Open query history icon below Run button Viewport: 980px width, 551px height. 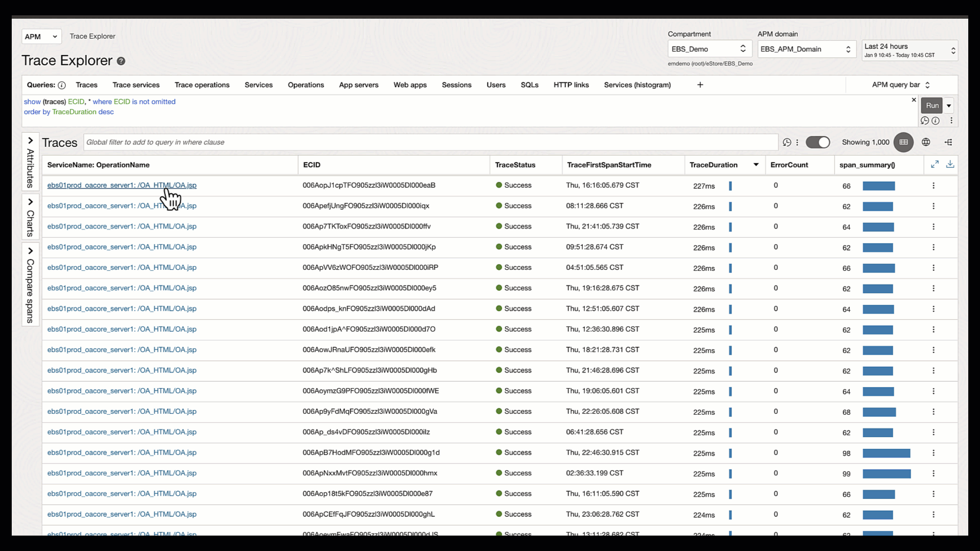[924, 121]
